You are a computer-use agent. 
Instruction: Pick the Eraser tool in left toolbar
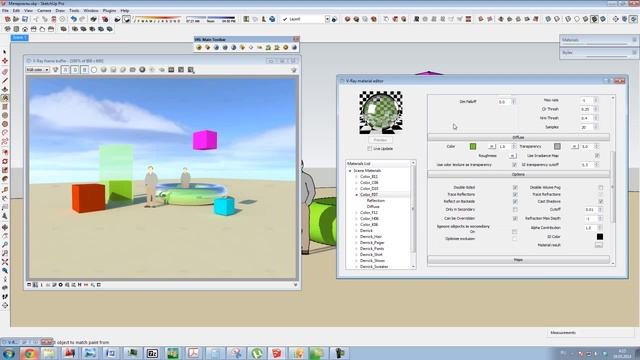pos(5,72)
